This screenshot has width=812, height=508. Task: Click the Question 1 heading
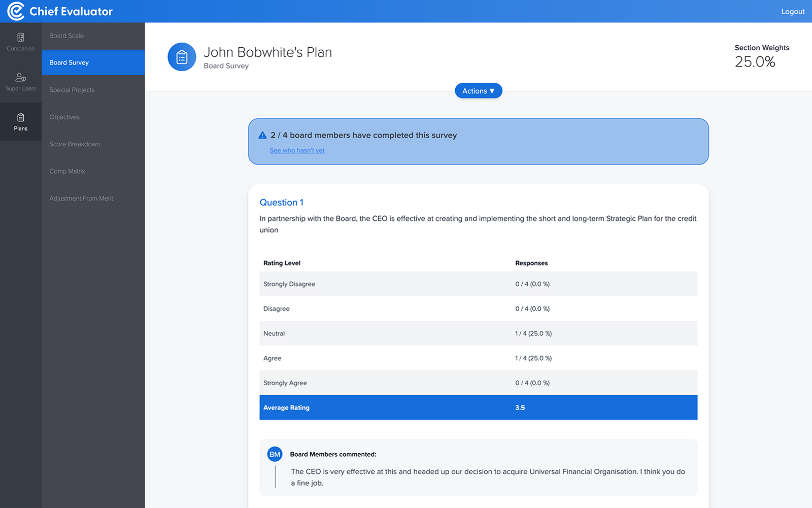point(281,202)
